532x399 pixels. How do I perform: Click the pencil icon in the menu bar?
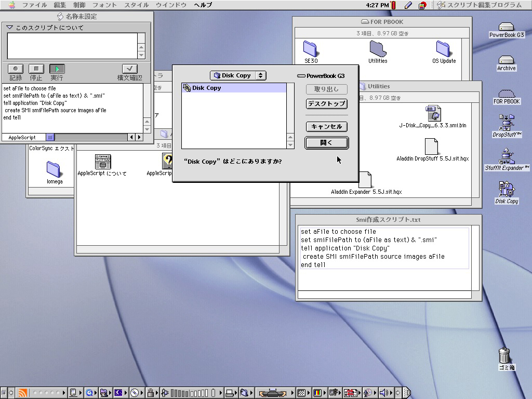[408, 5]
